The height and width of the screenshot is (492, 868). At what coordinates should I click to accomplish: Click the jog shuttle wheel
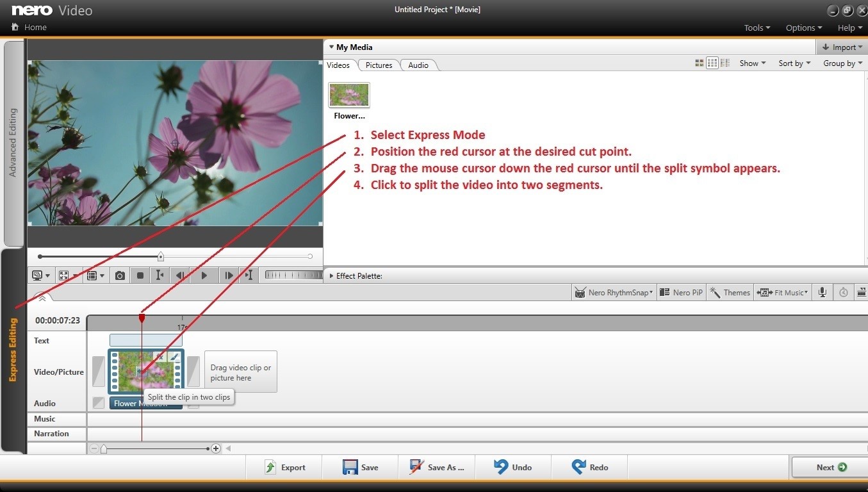pos(293,275)
